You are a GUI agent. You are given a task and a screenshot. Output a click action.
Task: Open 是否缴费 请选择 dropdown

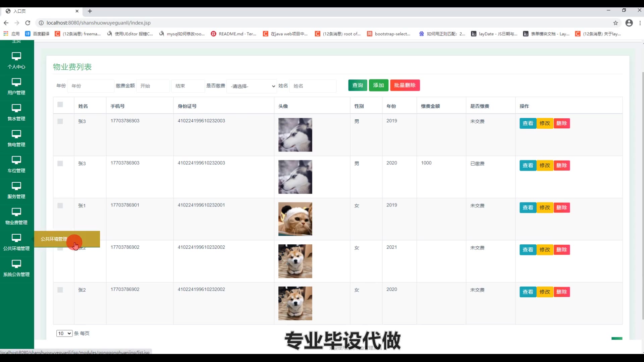tap(252, 86)
